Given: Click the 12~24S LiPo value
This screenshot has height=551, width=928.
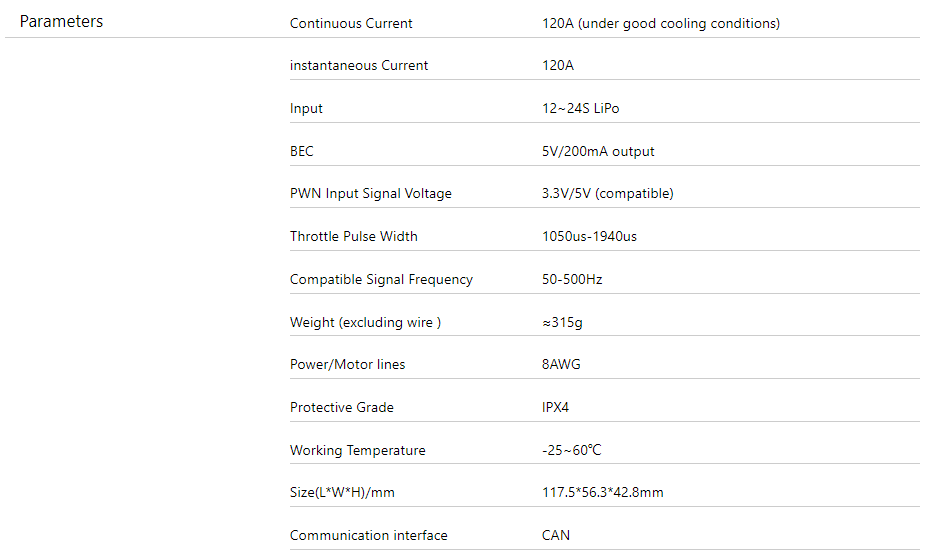Looking at the screenshot, I should coord(581,108).
